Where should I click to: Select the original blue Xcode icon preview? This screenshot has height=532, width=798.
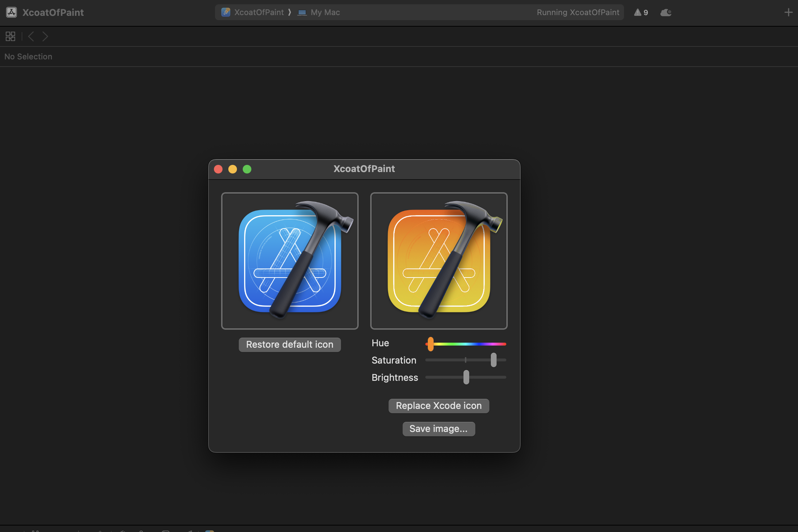(290, 261)
